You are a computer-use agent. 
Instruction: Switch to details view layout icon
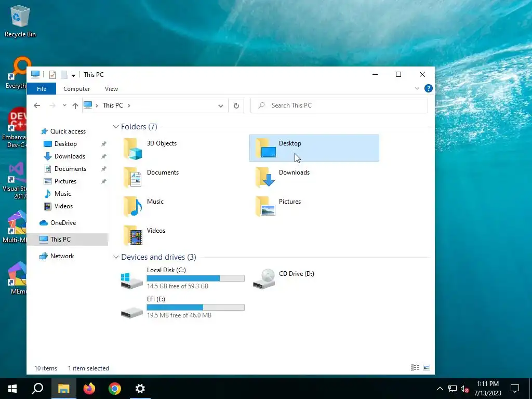coord(415,368)
